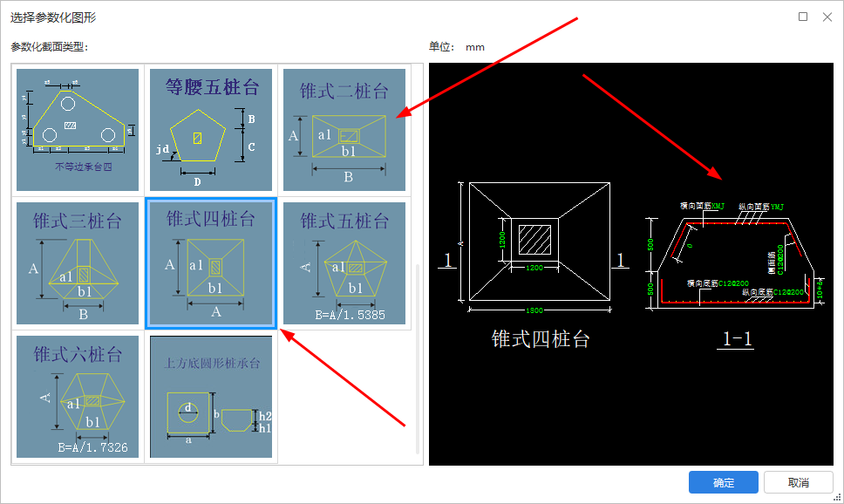This screenshot has width=844, height=504.
Task: Select the highlighted 锥式四桩台 thumbnail
Action: pyautogui.click(x=211, y=263)
